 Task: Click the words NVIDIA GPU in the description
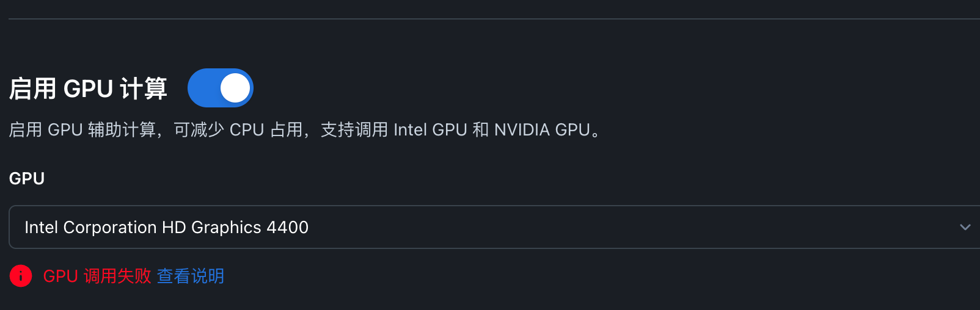point(542,129)
